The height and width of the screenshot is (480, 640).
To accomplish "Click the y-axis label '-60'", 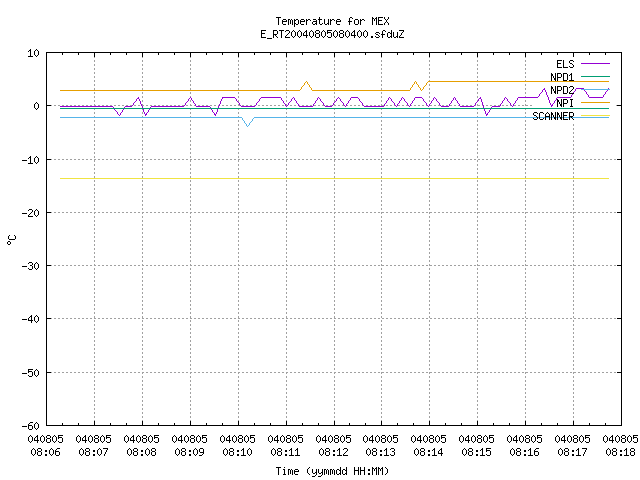I will (x=31, y=426).
